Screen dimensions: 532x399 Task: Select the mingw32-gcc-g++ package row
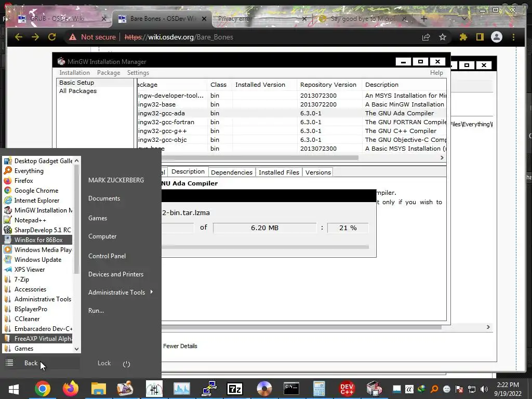tap(292, 131)
